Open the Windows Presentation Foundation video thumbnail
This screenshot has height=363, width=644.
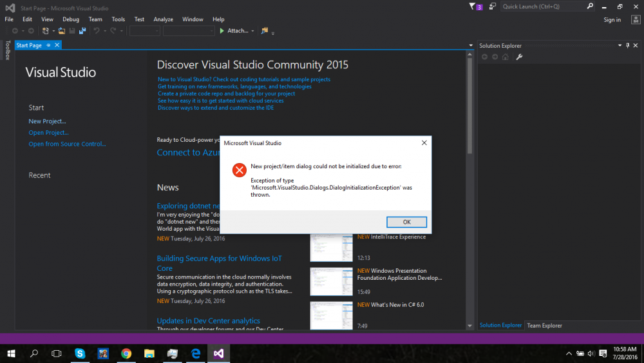(331, 282)
